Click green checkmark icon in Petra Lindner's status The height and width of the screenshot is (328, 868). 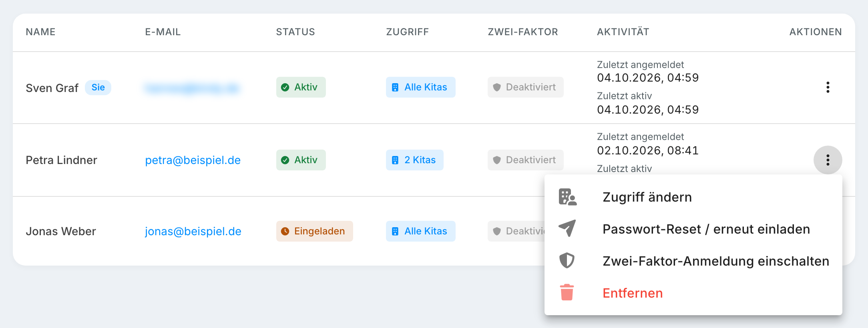click(x=285, y=160)
